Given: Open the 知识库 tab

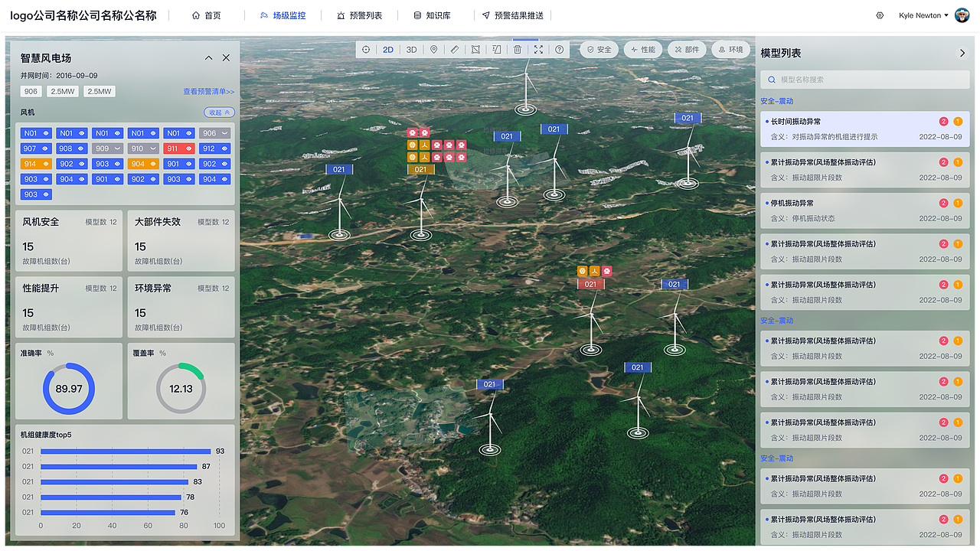Looking at the screenshot, I should coord(432,15).
